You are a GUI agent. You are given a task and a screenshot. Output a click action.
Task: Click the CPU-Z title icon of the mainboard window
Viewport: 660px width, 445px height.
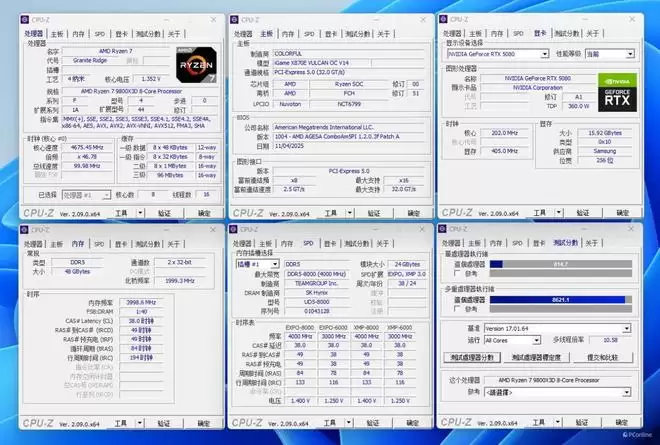(x=235, y=19)
